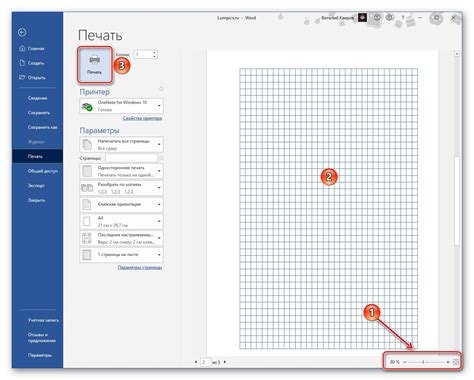Open the Сведения (Info) section
Image resolution: width=474 pixels, height=380 pixels.
pyautogui.click(x=37, y=98)
